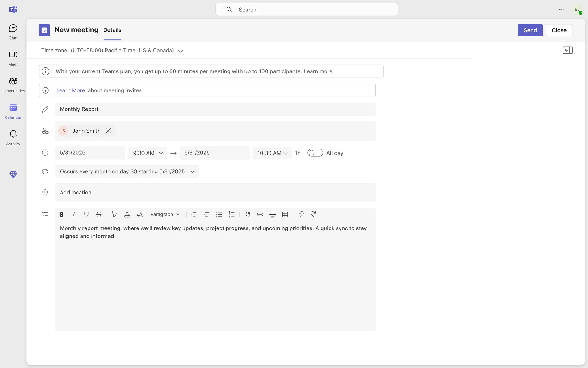Insert a table in the description

click(285, 214)
